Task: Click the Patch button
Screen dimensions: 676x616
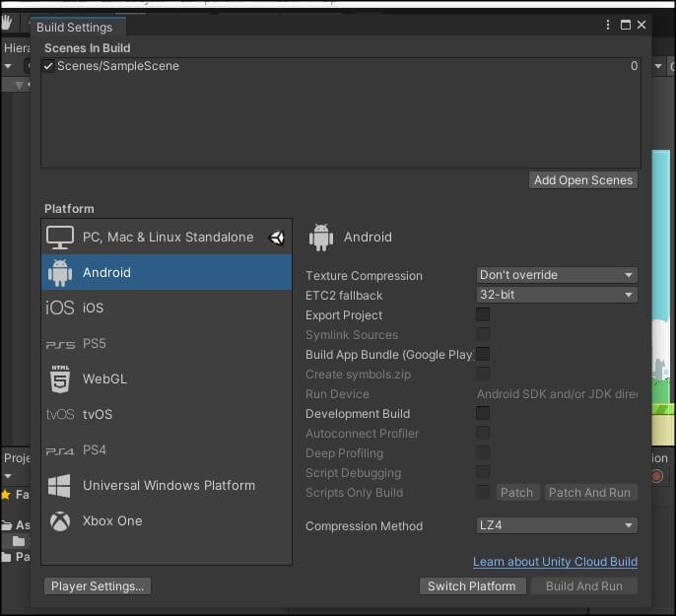Action: (516, 492)
